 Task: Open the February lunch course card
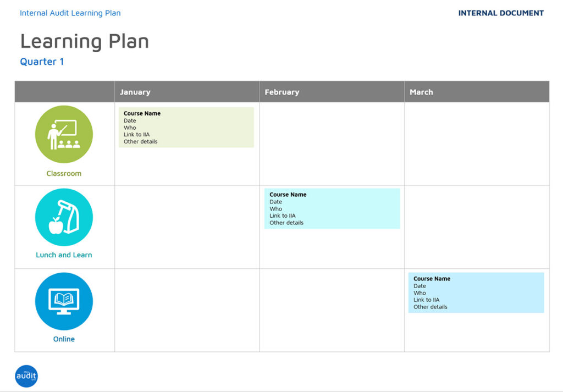coord(332,208)
